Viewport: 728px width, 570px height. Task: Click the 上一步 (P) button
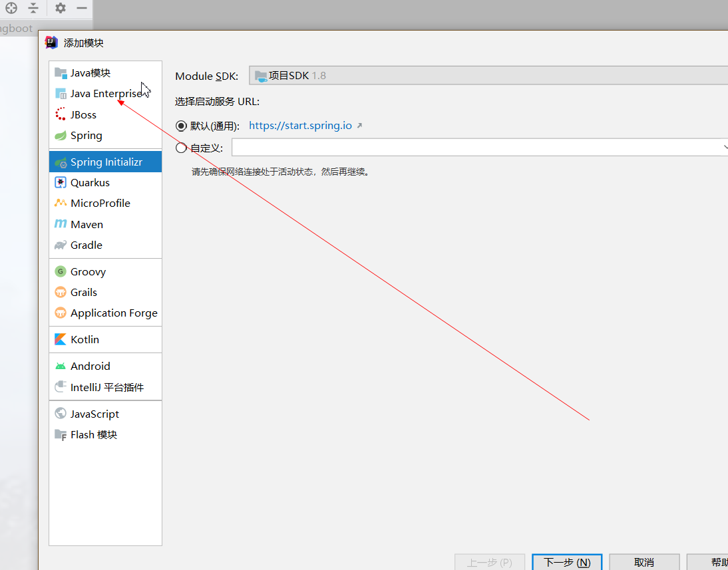pos(489,562)
